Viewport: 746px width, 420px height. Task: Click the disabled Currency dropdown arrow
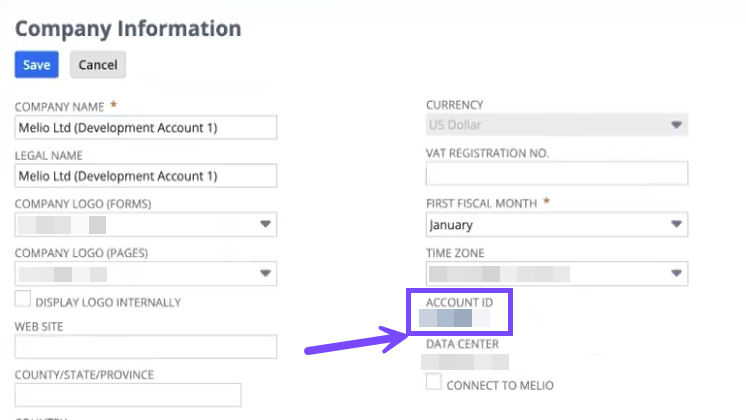(x=677, y=125)
